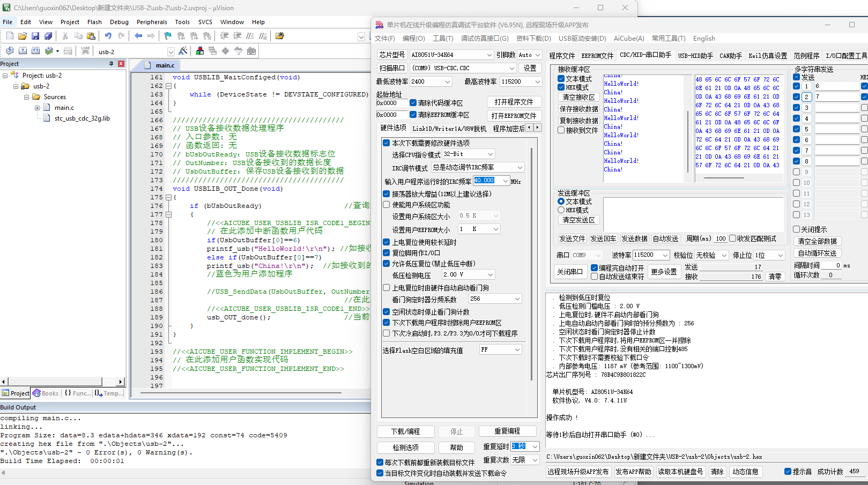
Task: Click the Download LOAD icon
Action: coord(85,51)
